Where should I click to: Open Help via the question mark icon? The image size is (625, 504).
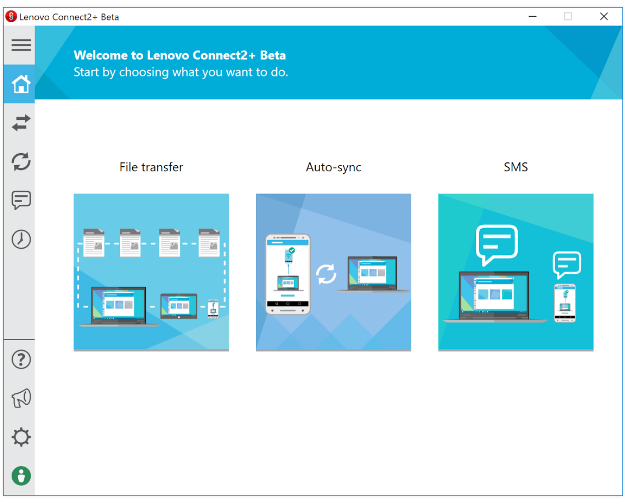point(21,360)
